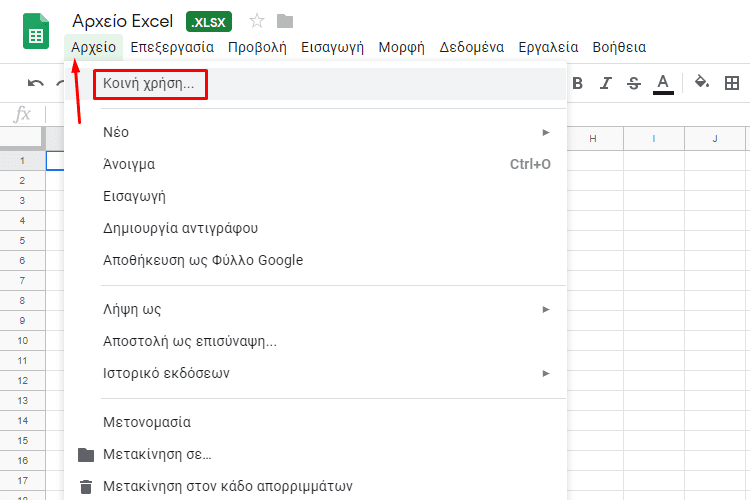Image resolution: width=750 pixels, height=500 pixels.
Task: Click the undo arrow icon
Action: coord(35,83)
